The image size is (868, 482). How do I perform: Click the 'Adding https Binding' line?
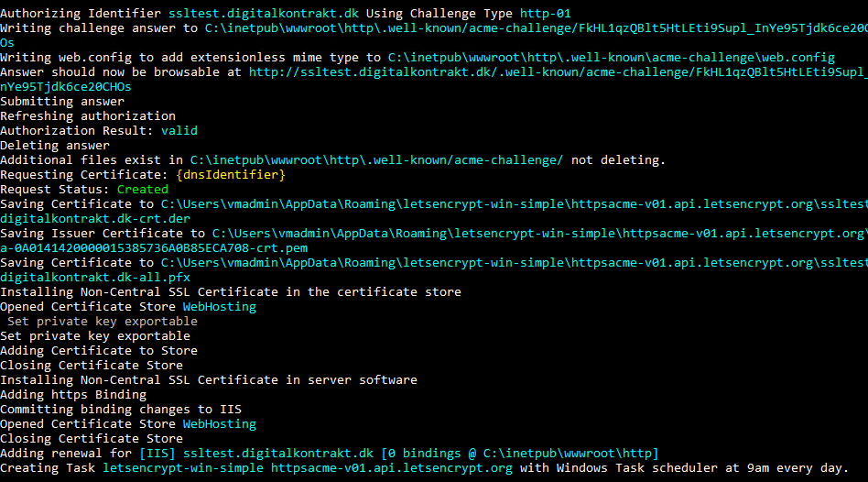[x=73, y=394]
